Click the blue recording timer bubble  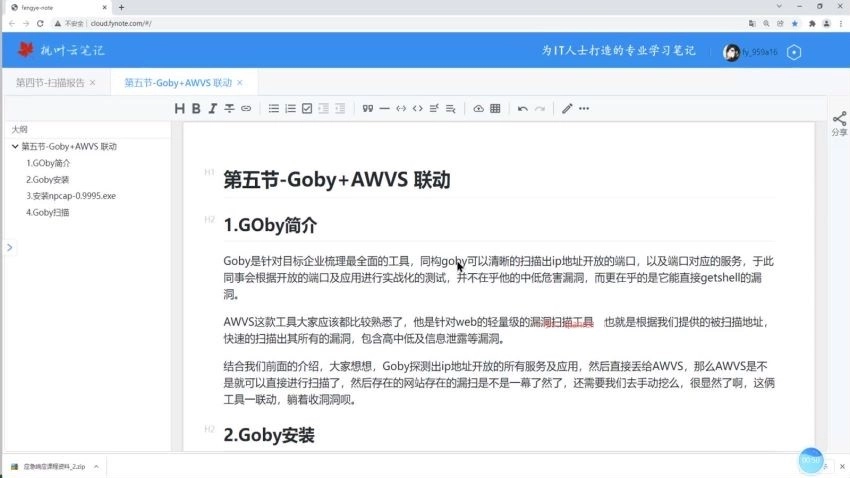coord(811,460)
